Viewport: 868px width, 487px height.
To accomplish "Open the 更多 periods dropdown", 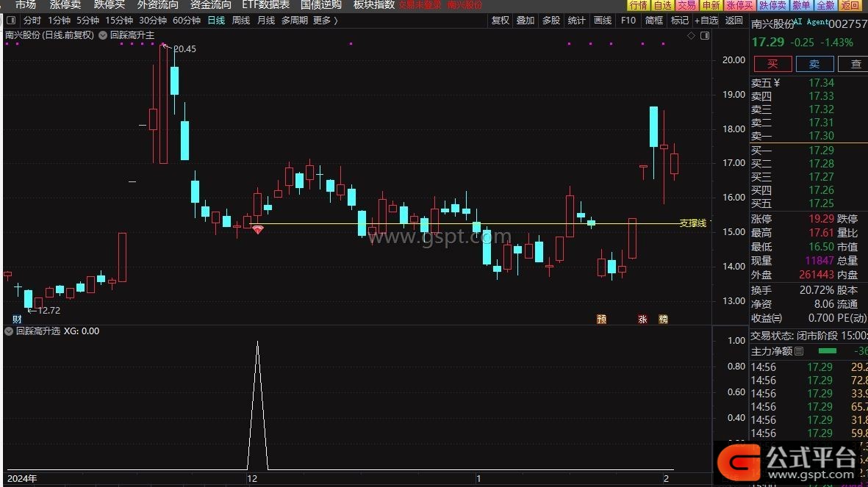I will pyautogui.click(x=326, y=21).
